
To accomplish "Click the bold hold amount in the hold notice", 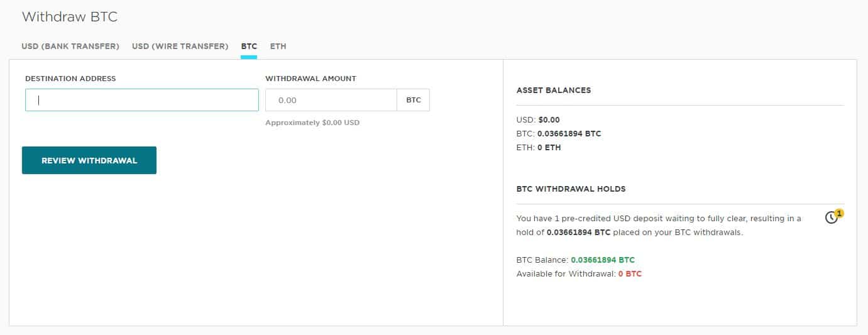I will click(x=578, y=233).
